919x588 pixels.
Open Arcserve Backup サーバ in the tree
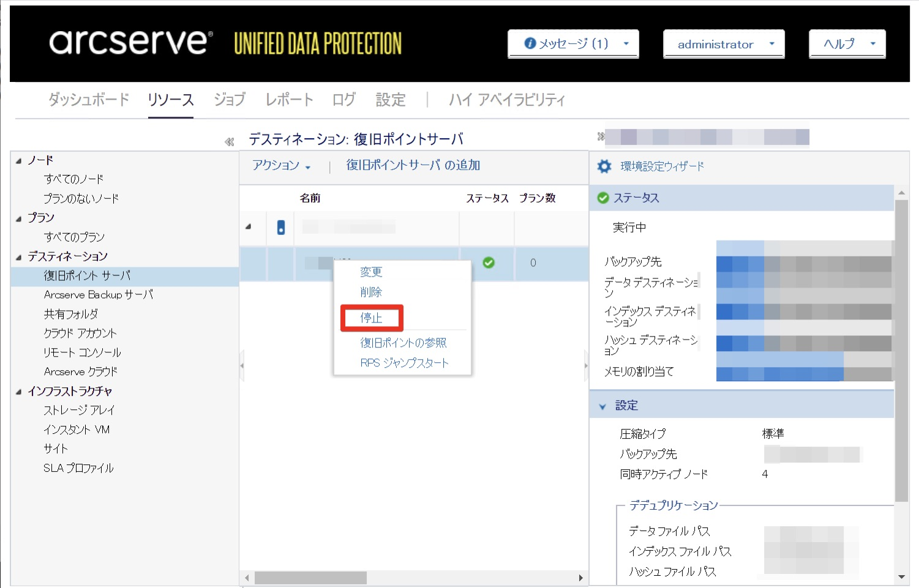click(x=98, y=295)
